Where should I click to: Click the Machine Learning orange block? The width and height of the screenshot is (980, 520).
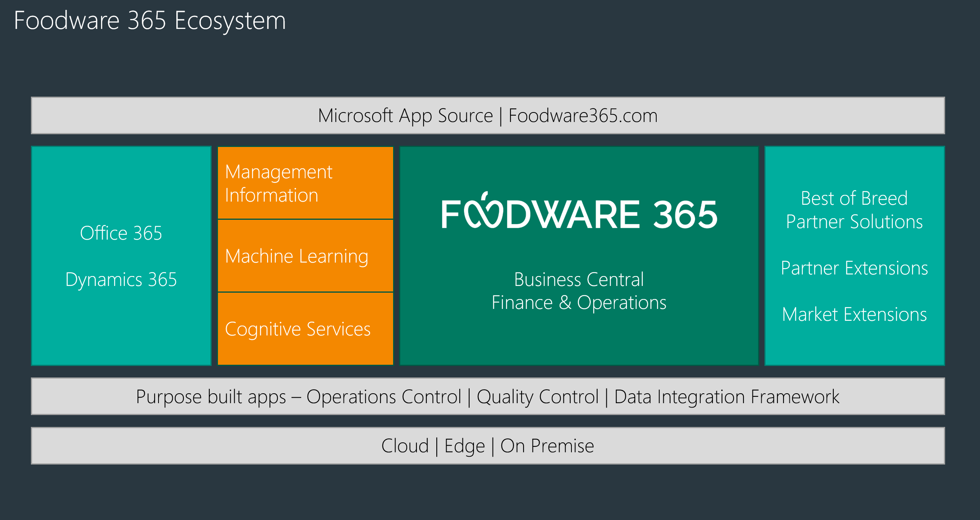[305, 255]
